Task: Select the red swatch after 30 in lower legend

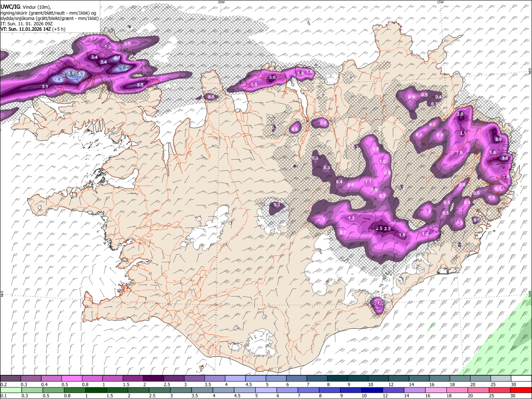Action: coord(521,390)
